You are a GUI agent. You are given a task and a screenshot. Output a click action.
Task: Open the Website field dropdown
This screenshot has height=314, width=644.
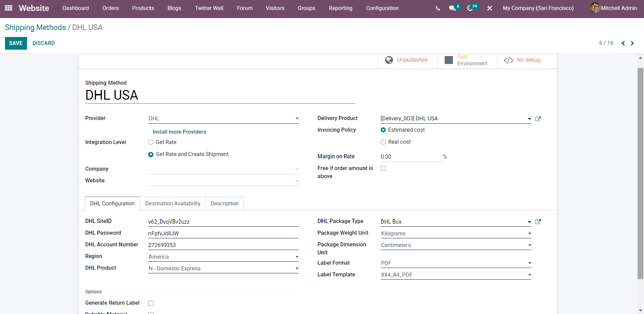click(x=223, y=181)
